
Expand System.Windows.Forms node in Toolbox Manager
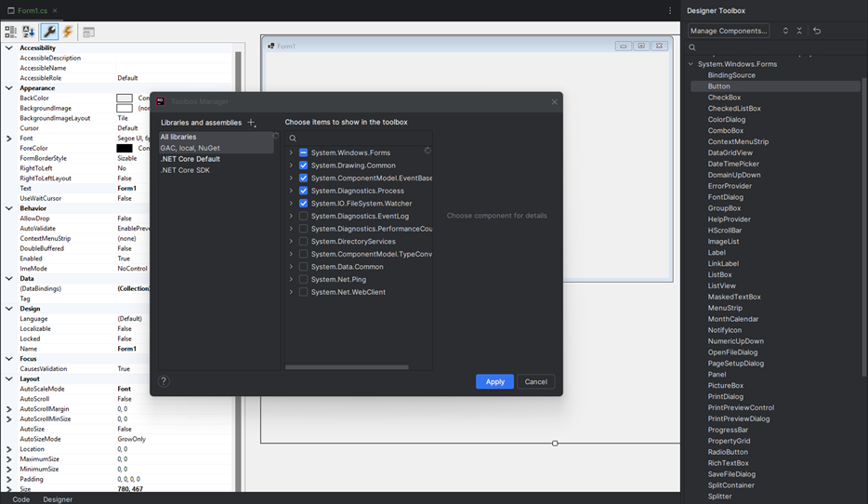(291, 153)
